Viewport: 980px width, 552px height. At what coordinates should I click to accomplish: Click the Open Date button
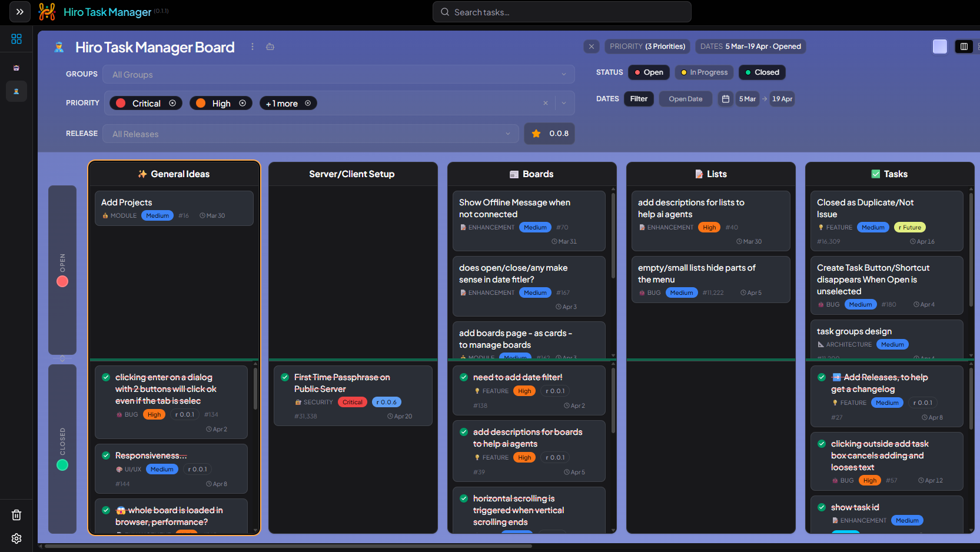tap(685, 99)
